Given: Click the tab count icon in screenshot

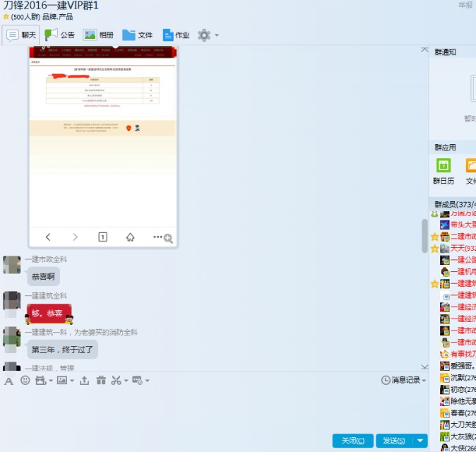Looking at the screenshot, I should click(x=102, y=237).
